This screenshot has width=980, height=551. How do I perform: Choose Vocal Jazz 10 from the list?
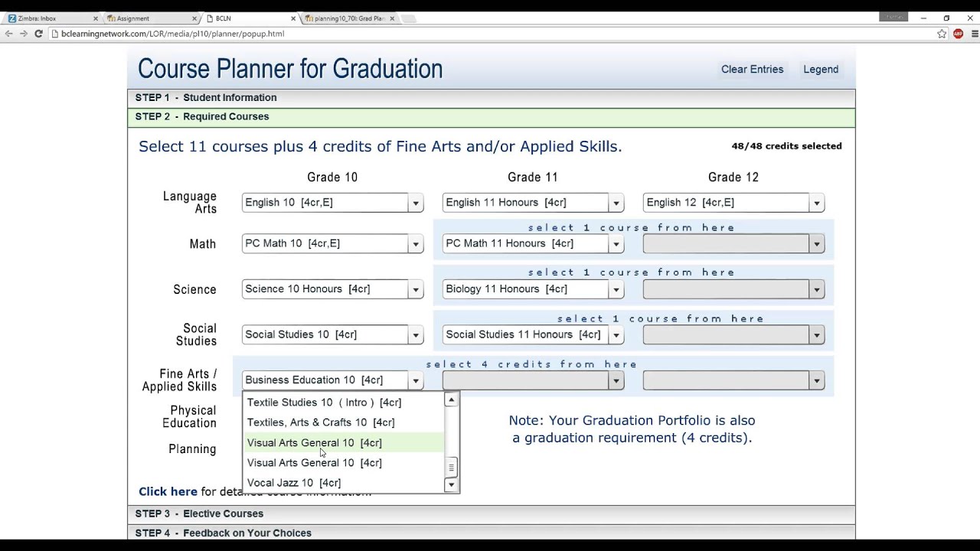(x=294, y=483)
